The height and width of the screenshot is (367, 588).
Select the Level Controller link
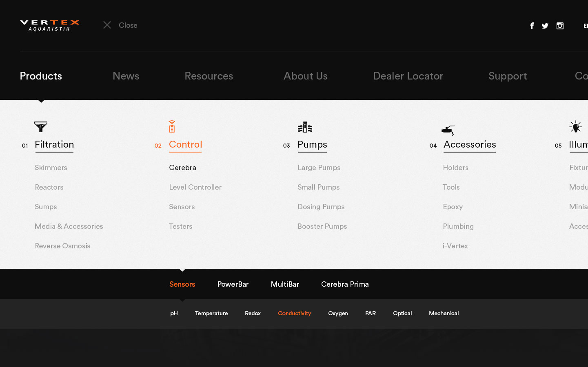(195, 187)
